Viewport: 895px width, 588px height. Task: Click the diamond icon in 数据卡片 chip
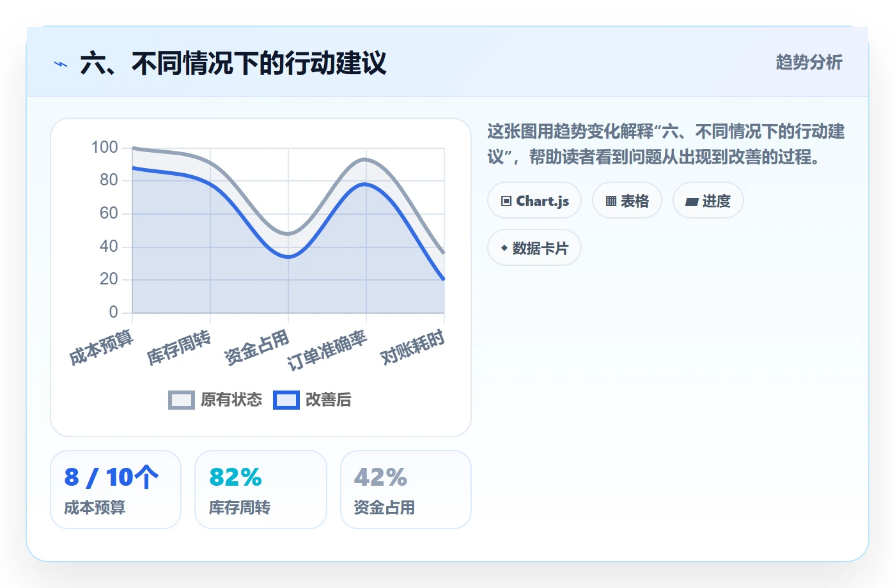pos(504,248)
